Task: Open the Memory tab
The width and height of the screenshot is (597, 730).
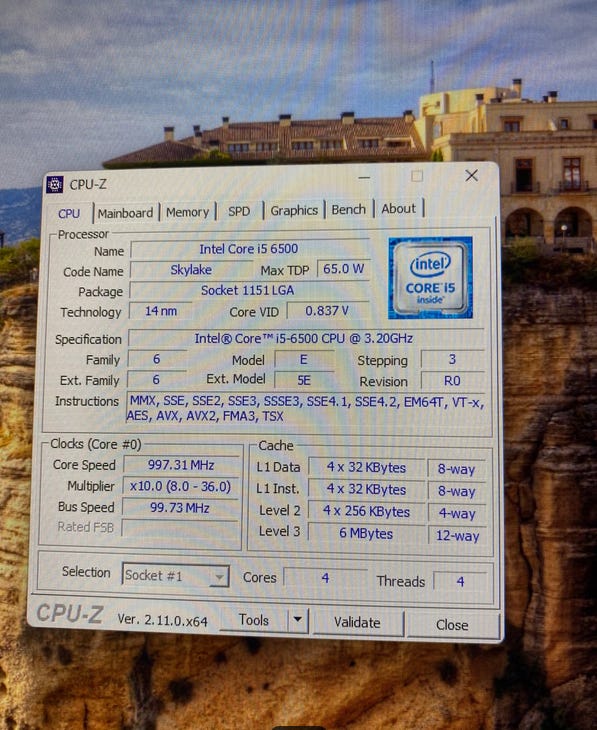Action: [x=187, y=212]
